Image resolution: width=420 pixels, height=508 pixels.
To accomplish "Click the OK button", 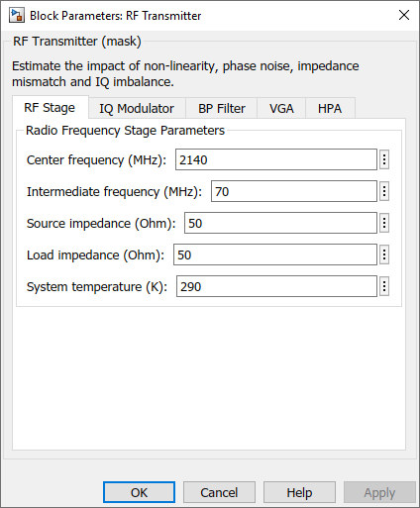I will (139, 492).
